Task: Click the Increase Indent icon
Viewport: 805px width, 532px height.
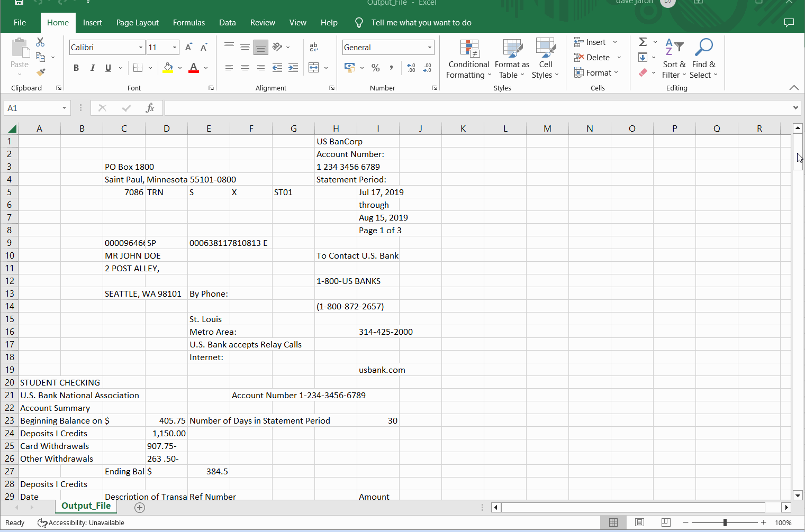Action: click(x=293, y=68)
